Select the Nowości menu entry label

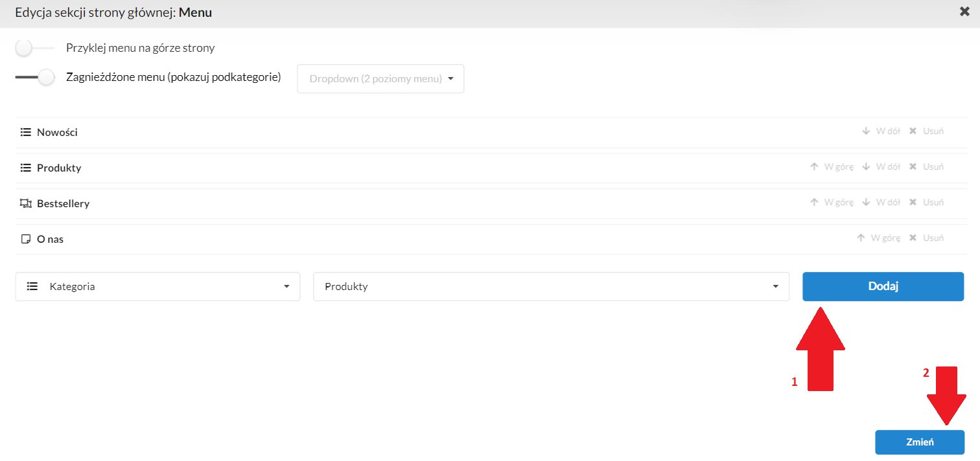click(x=57, y=132)
